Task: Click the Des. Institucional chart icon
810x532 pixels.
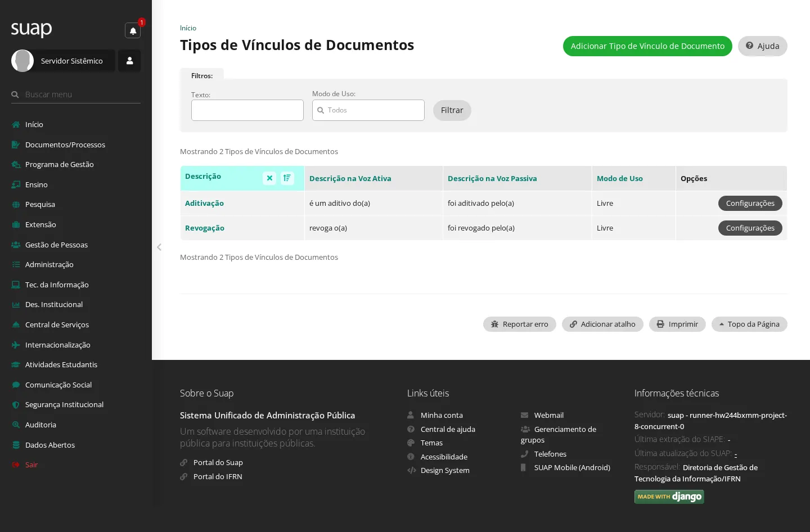Action: (16, 304)
